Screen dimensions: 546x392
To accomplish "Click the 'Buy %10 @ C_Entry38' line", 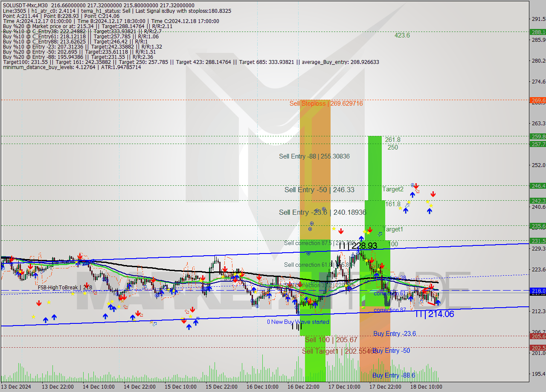I will pos(82,31).
